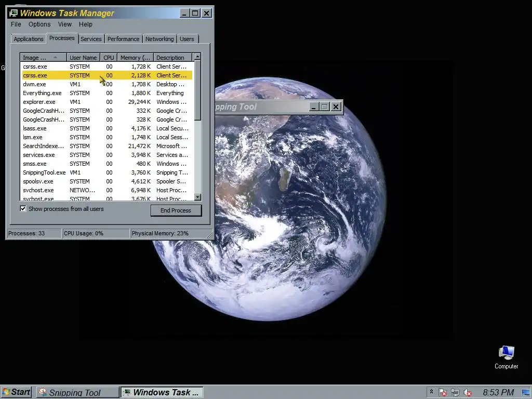Click the process list scroll down arrow

tap(198, 197)
